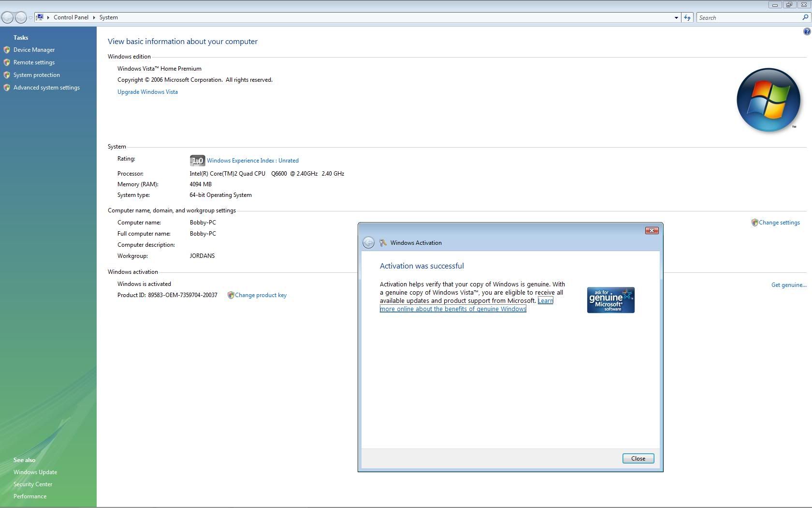This screenshot has width=812, height=508.
Task: Click the Windows Activation keys icon
Action: 383,243
